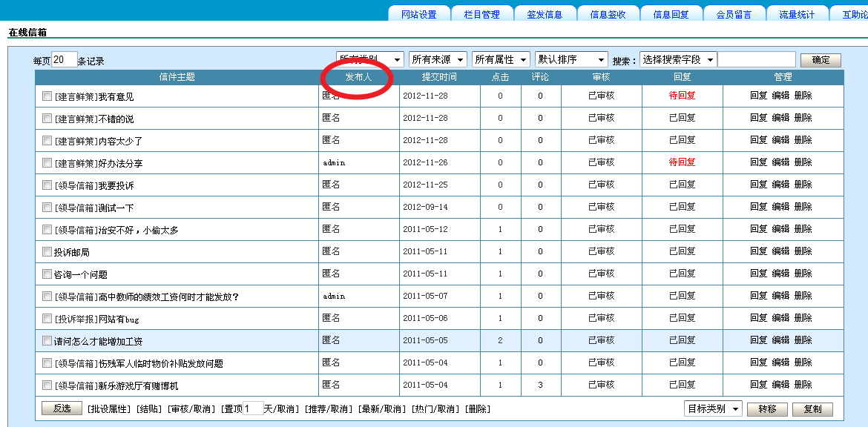Open the 流量统计 tab
This screenshot has width=868, height=427.
tap(797, 14)
